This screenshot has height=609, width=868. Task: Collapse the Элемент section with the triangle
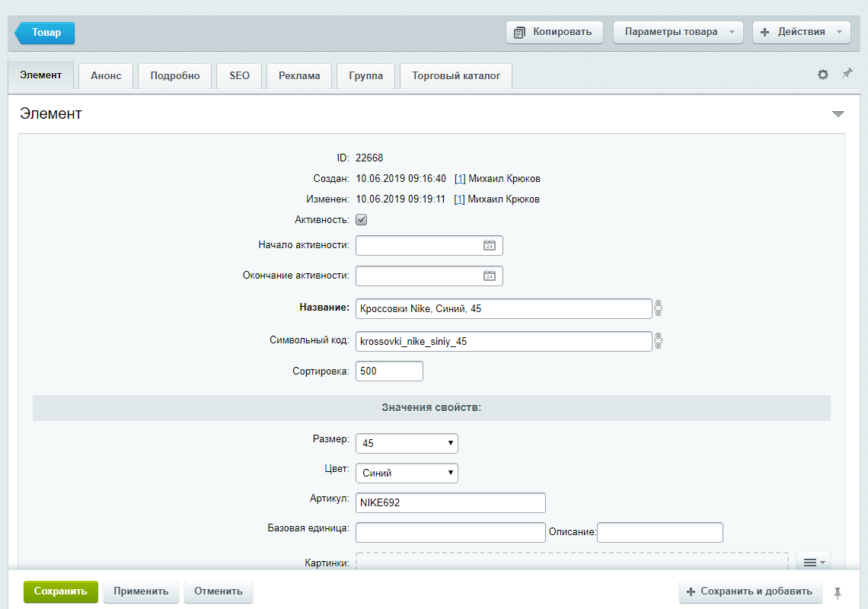(838, 114)
